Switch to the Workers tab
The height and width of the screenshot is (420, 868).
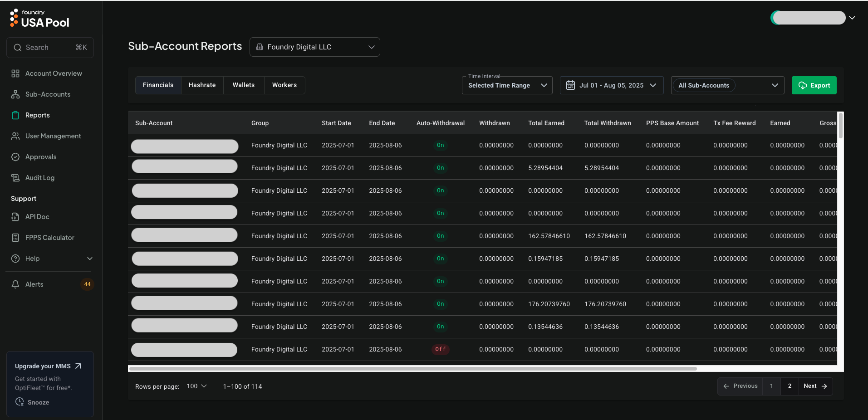(x=284, y=85)
